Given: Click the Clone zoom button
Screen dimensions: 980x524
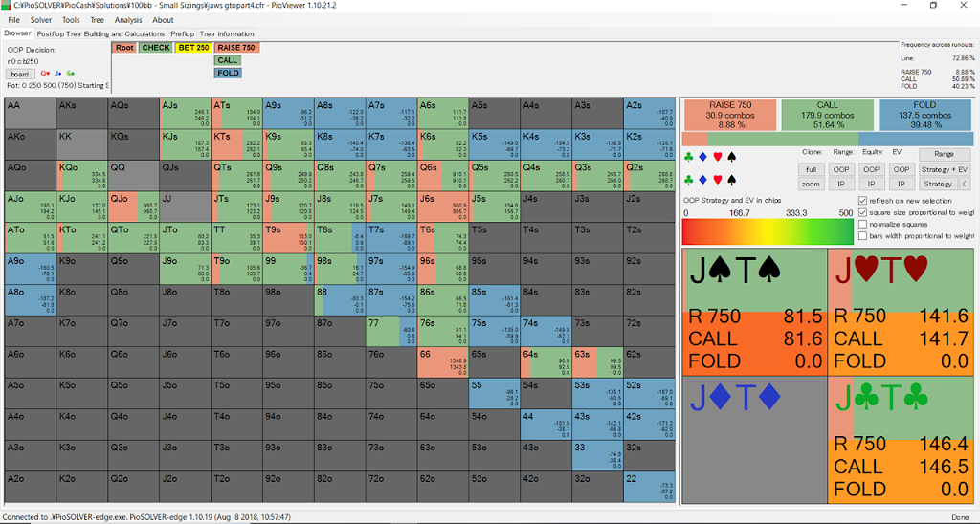Looking at the screenshot, I should point(811,184).
